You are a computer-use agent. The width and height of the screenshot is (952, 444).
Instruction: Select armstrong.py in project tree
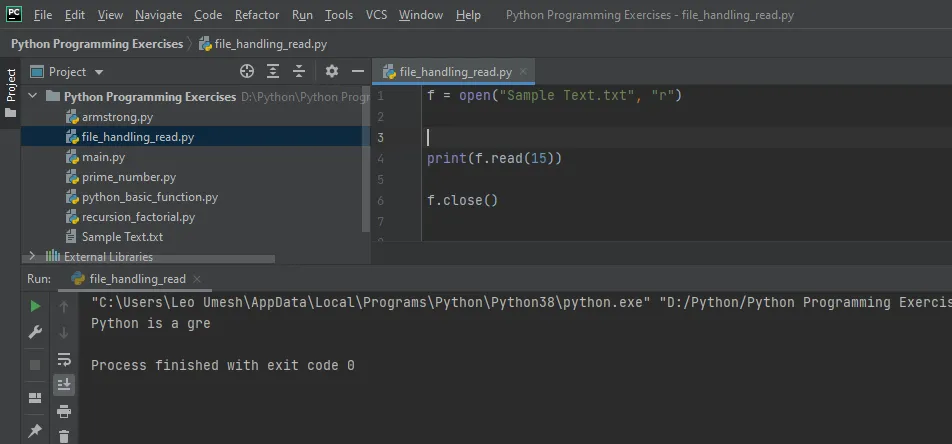coord(117,117)
